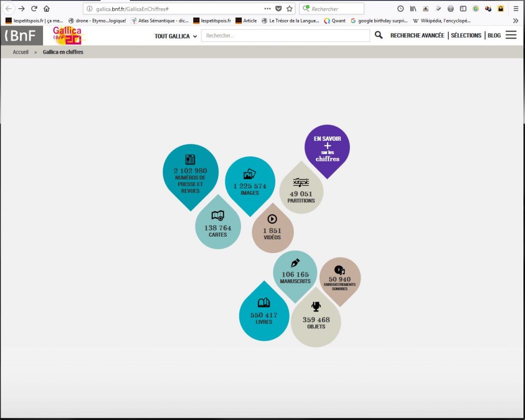
Task: Click the trophy icon in Objets bubble
Action: [x=316, y=306]
